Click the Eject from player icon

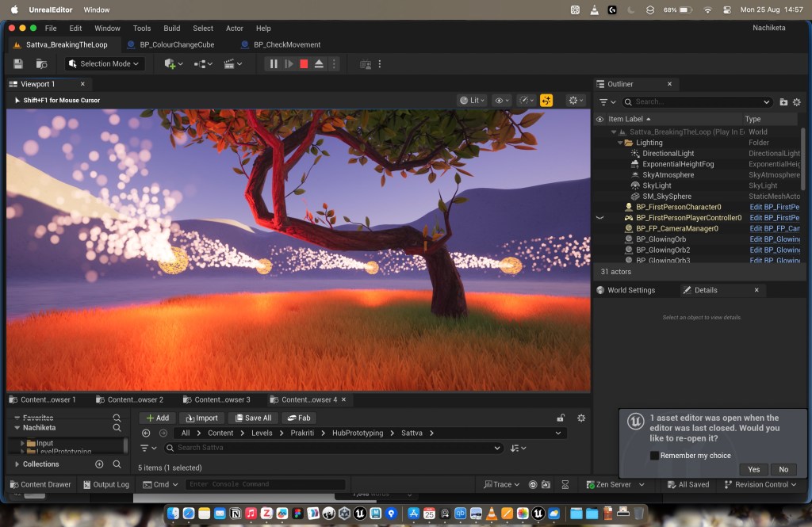coord(319,64)
